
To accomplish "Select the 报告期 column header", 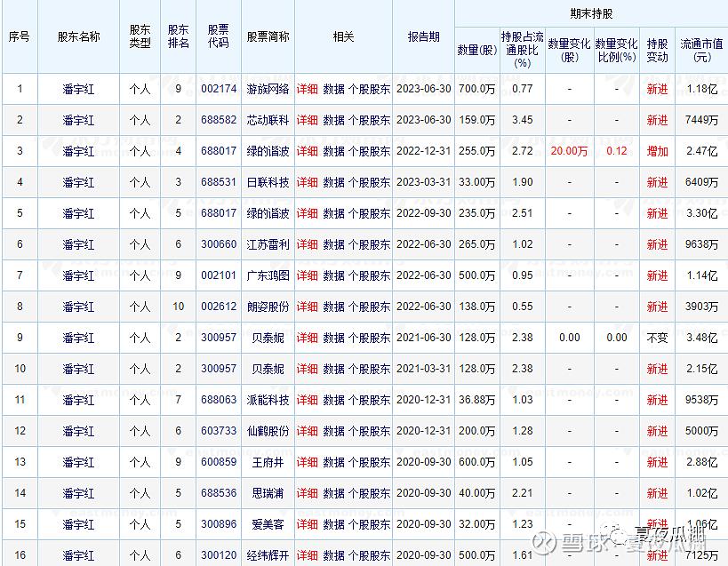I will pos(423,36).
